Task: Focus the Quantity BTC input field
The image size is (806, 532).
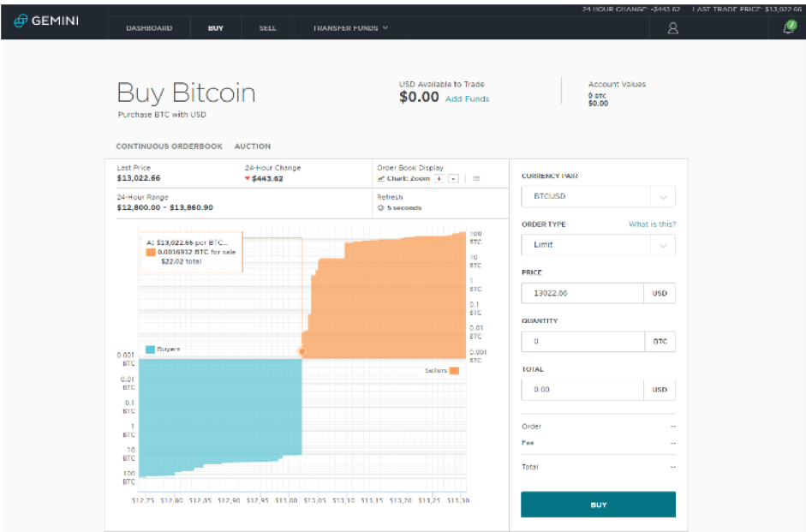Action: [x=583, y=341]
